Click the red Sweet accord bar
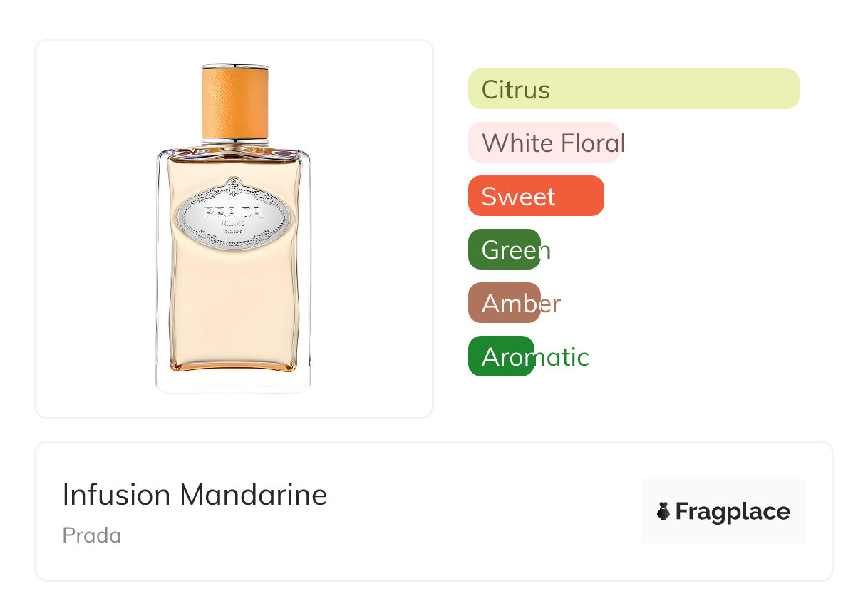868x616 pixels. pos(536,196)
